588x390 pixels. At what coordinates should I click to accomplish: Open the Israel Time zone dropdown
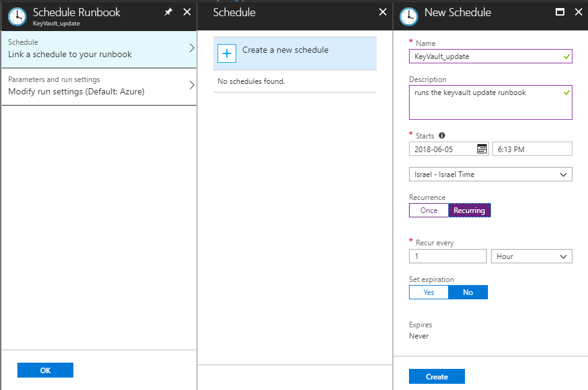(x=490, y=175)
